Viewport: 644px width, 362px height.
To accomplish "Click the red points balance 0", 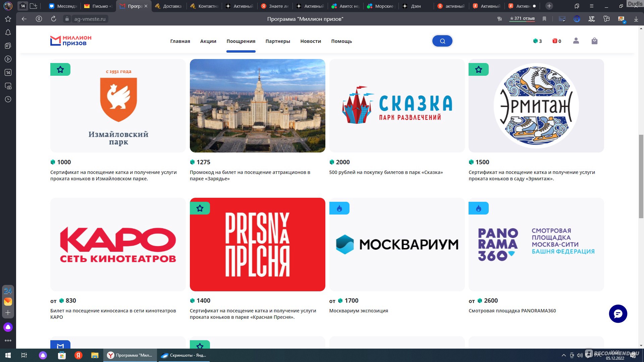I will [557, 41].
